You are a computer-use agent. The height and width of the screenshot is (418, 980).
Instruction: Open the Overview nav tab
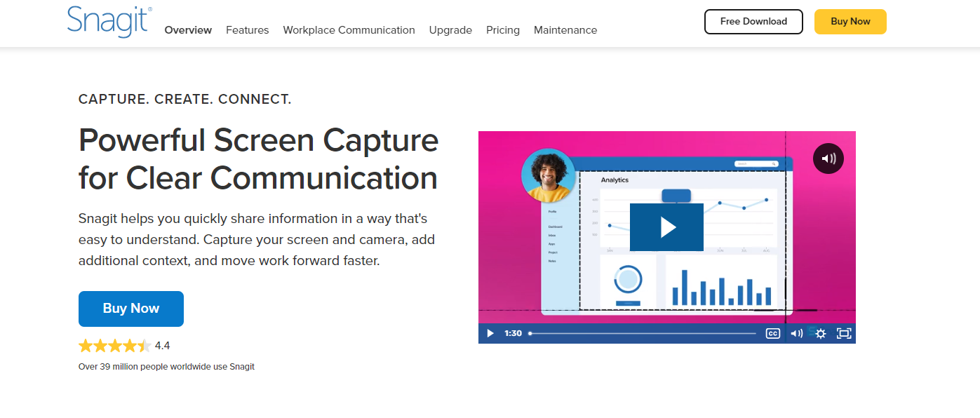coord(188,30)
